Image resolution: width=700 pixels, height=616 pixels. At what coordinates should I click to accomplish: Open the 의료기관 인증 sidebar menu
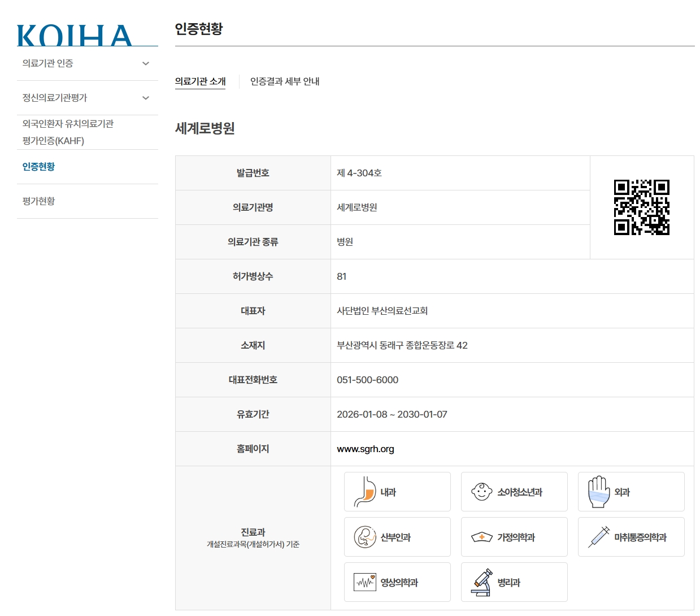[48, 63]
